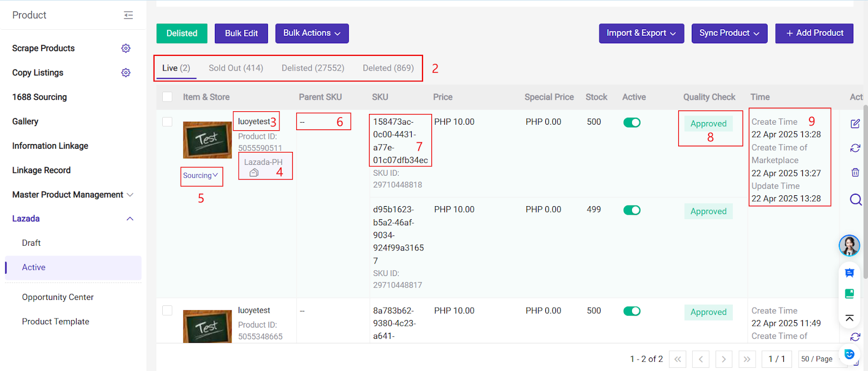Select Active under Lazada

click(x=73, y=267)
